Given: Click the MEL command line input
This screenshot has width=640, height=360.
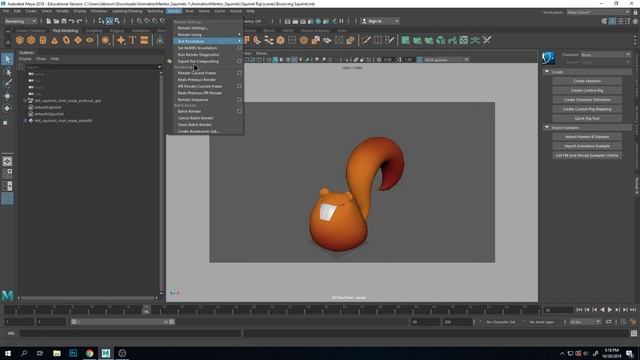Looking at the screenshot, I should (x=131, y=333).
